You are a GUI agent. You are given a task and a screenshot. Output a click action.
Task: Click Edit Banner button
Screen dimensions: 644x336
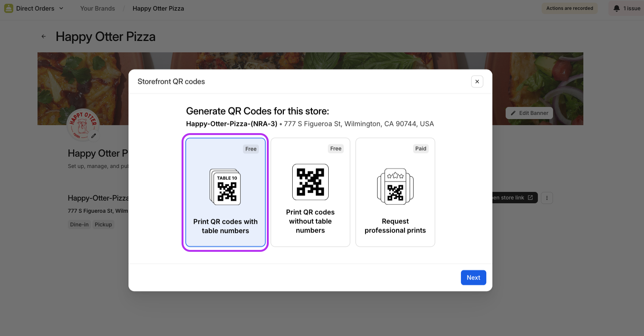point(529,113)
